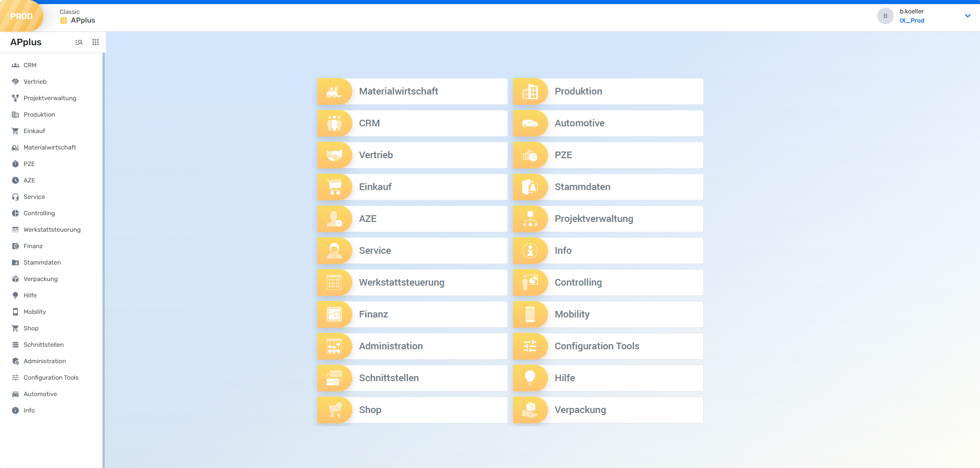Screen dimensions: 980x468
Task: Open the Controlling tile
Action: [608, 283]
